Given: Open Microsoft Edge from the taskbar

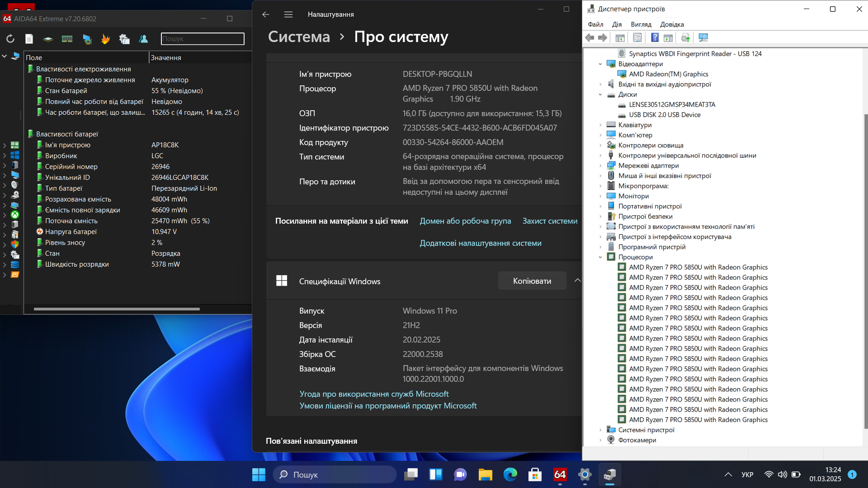Looking at the screenshot, I should 510,474.
